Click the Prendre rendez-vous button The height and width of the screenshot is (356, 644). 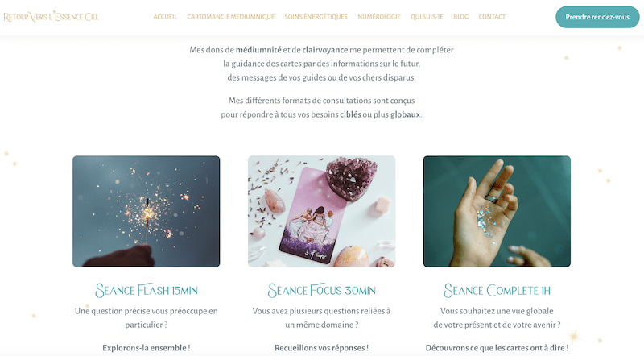pyautogui.click(x=597, y=17)
